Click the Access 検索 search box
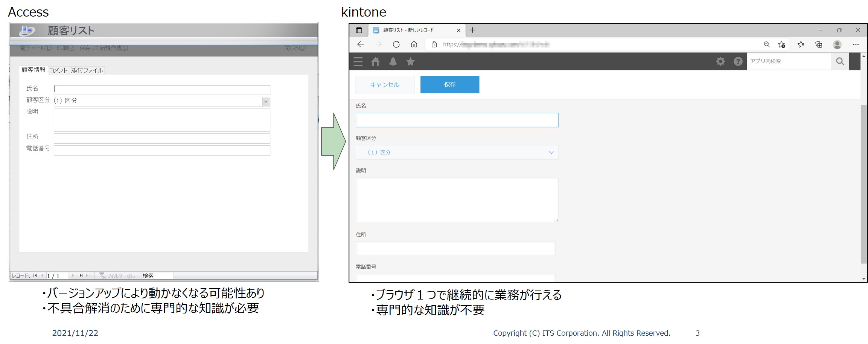 click(x=157, y=276)
